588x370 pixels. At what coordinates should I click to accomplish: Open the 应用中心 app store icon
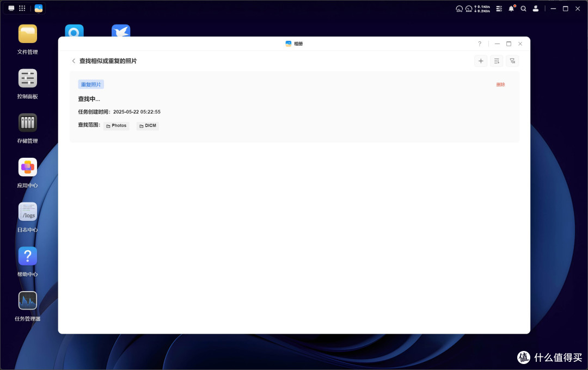point(27,167)
